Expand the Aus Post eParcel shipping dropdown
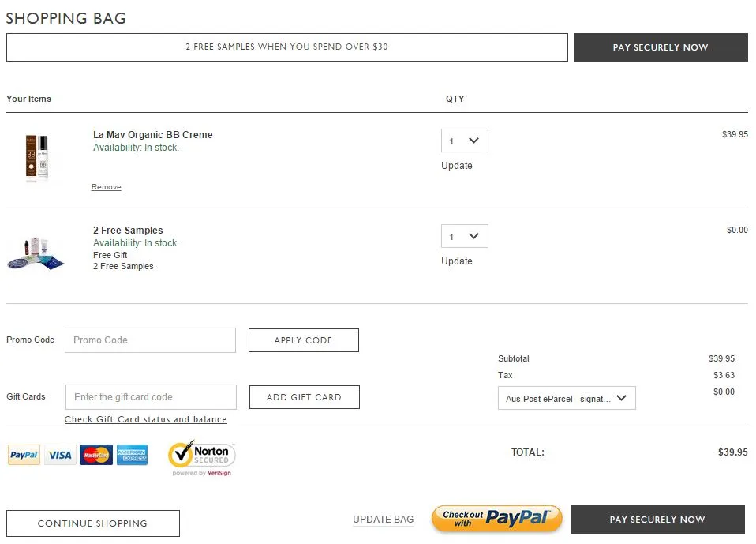Viewport: 756px width, 544px height. [x=566, y=399]
